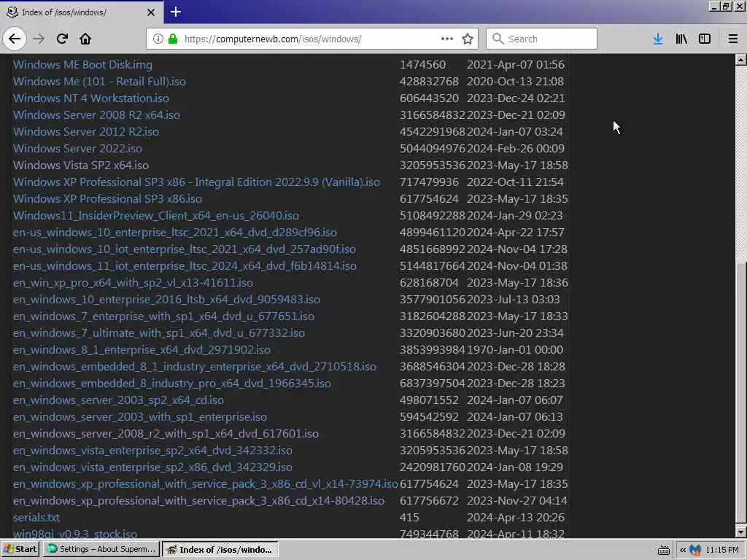Screen dimensions: 747x560
Task: Toggle the sidebar view button
Action: point(705,39)
